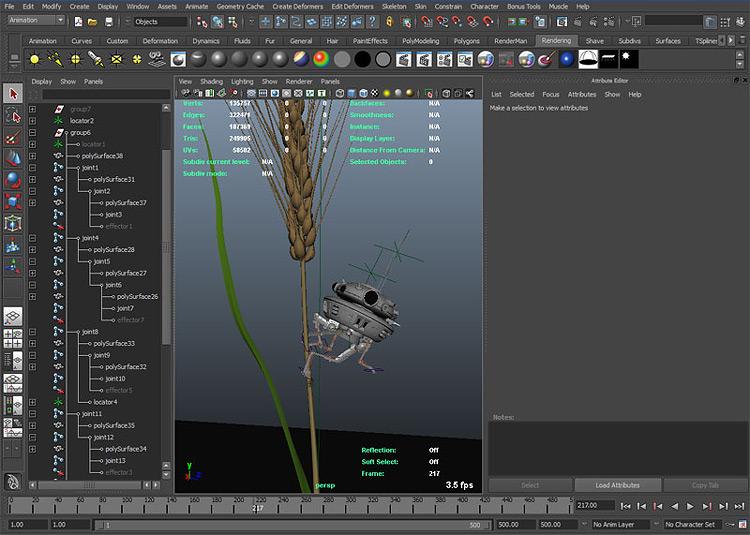The width and height of the screenshot is (750, 535).
Task: Click the current frame field showing 217.00
Action: pos(596,505)
